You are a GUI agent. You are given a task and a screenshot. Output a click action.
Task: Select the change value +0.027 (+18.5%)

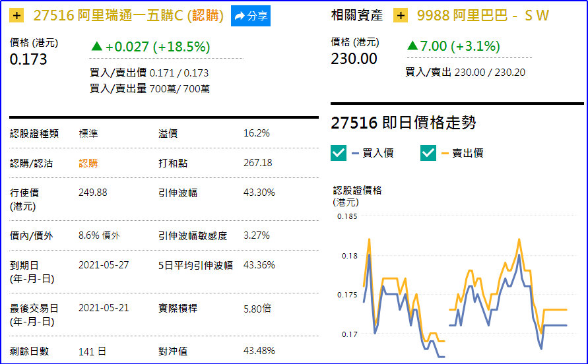[x=158, y=47]
